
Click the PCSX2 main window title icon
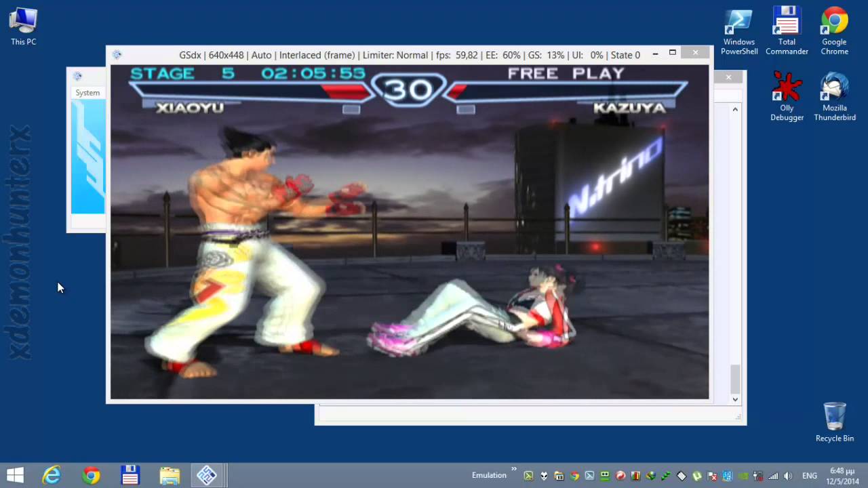[x=77, y=77]
